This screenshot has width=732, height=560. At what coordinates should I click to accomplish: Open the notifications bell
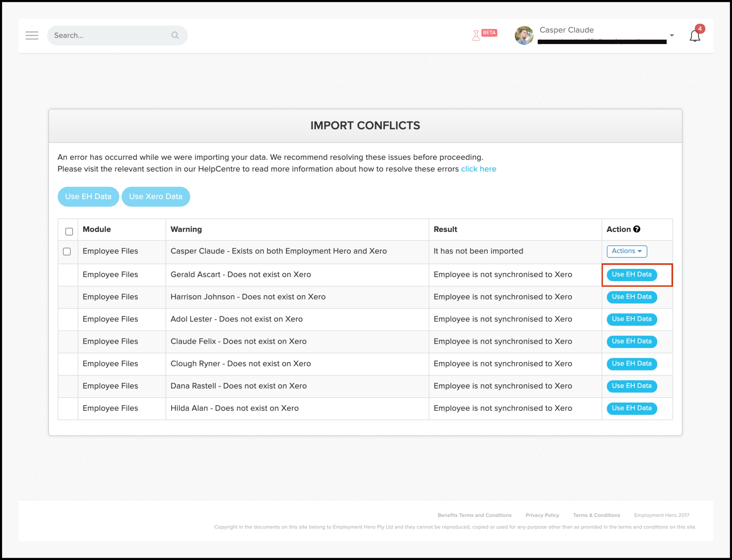pos(694,36)
